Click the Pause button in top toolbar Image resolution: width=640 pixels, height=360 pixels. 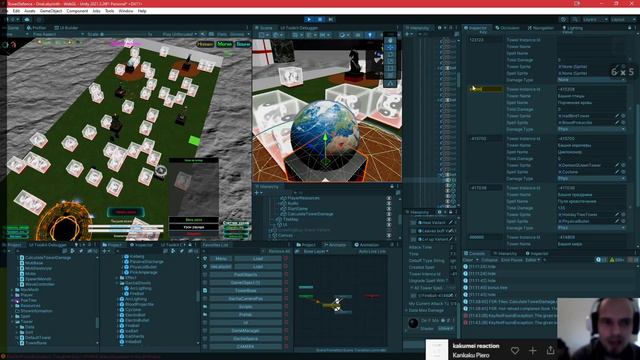click(320, 19)
